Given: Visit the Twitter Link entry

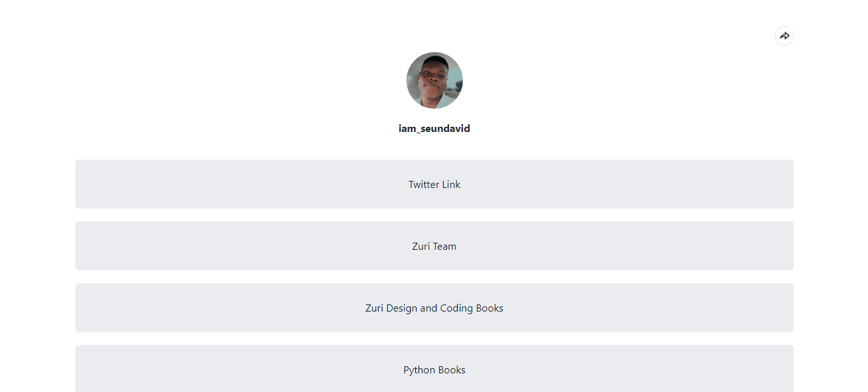Looking at the screenshot, I should coord(435,184).
